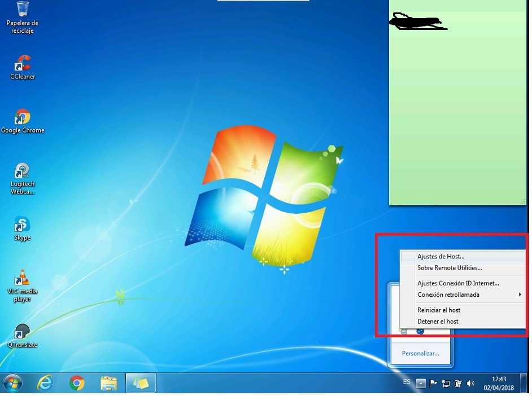
Task: Select the Papelera de reciclaje icon
Action: [23, 10]
